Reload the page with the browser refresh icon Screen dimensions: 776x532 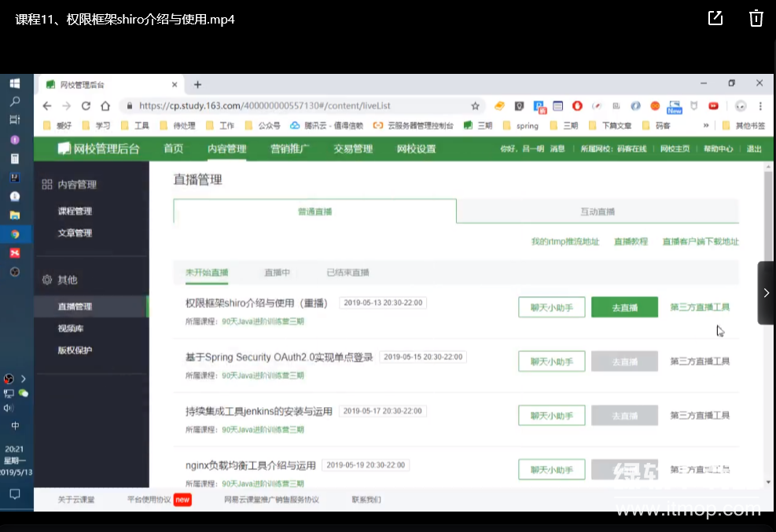tap(86, 105)
